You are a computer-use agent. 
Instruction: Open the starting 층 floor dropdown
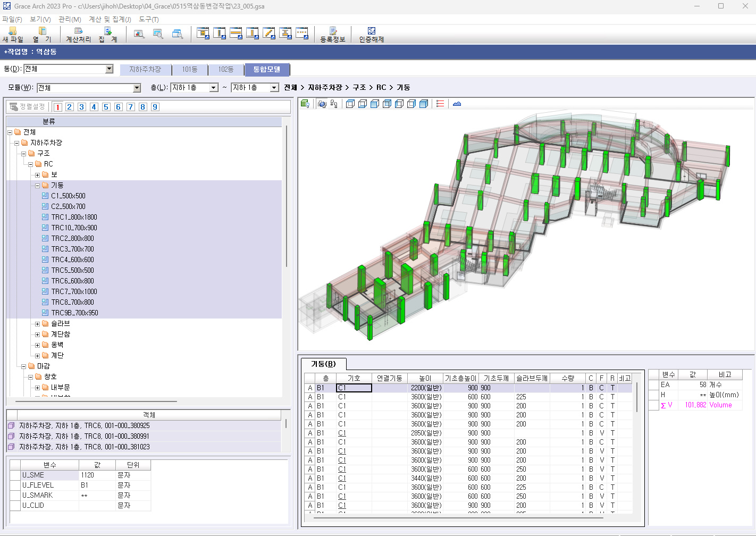click(x=214, y=88)
